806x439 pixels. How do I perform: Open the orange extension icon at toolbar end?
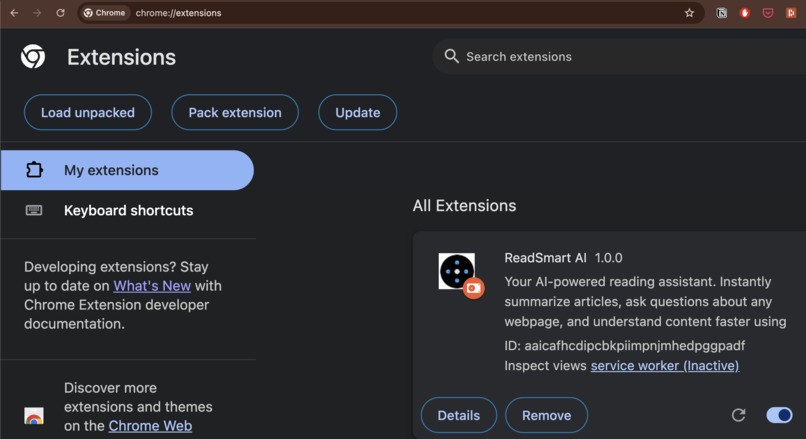click(791, 13)
